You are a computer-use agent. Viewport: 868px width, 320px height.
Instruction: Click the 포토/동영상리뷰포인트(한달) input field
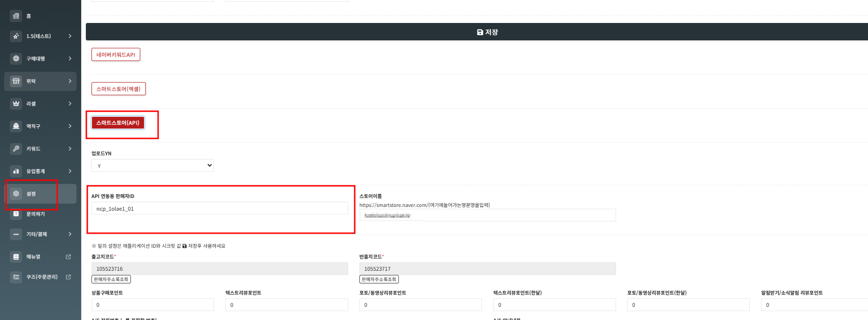point(688,305)
